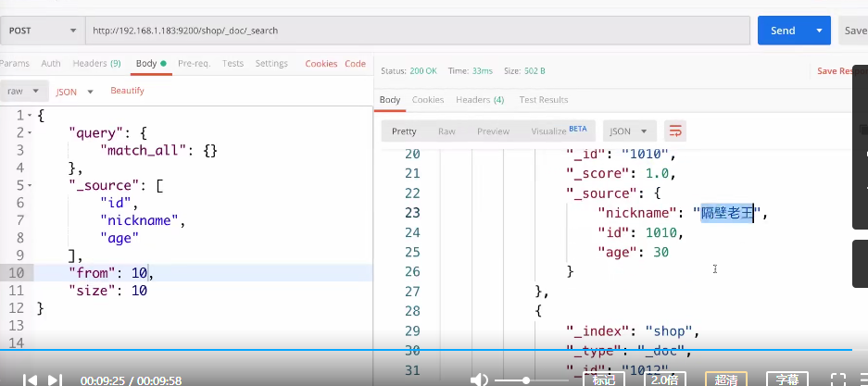Toggle the 字幕 subtitles button
Viewport: 868px width, 386px height.
click(x=786, y=380)
